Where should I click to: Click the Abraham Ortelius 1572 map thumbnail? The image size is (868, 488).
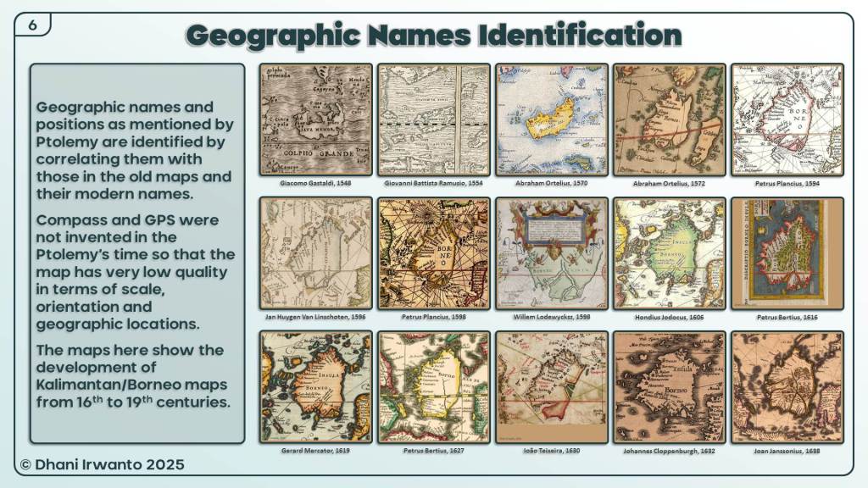click(x=669, y=119)
